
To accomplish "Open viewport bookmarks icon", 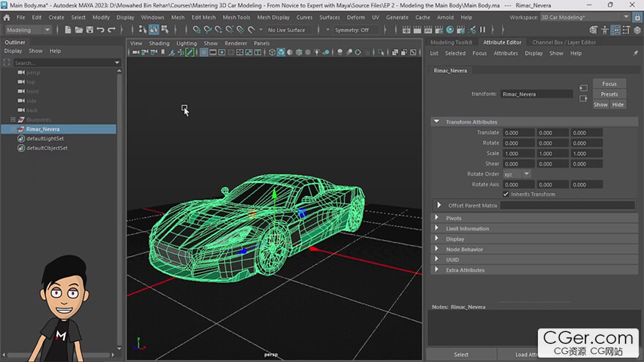I will coord(162,53).
